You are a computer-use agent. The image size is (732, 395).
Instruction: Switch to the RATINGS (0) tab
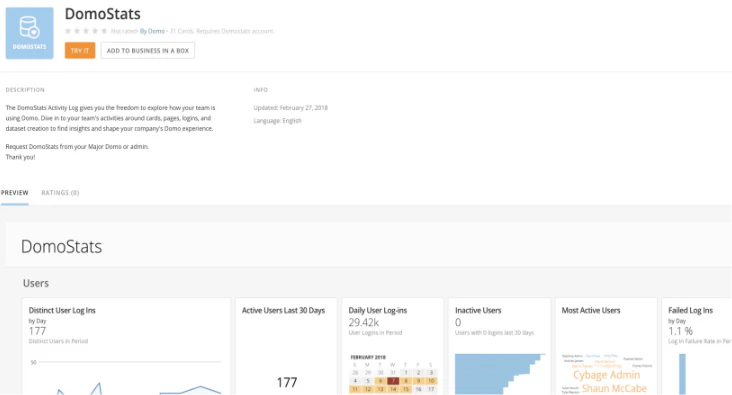[60, 193]
